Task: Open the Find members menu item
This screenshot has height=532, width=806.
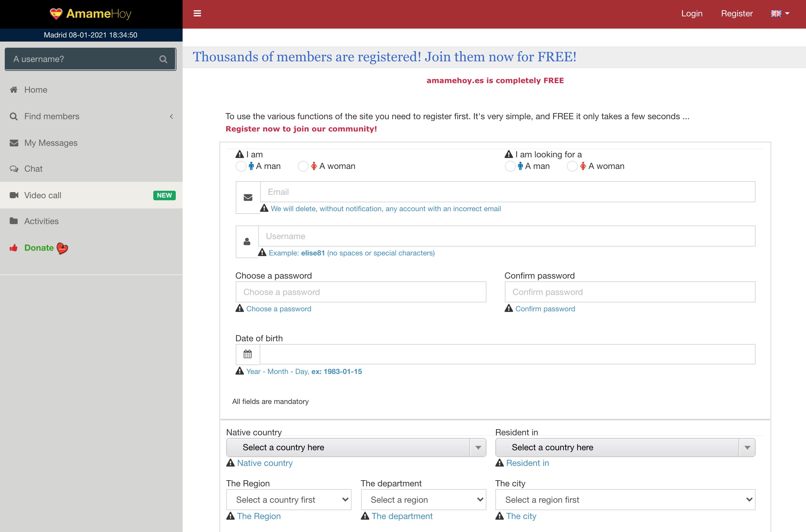Action: tap(91, 116)
